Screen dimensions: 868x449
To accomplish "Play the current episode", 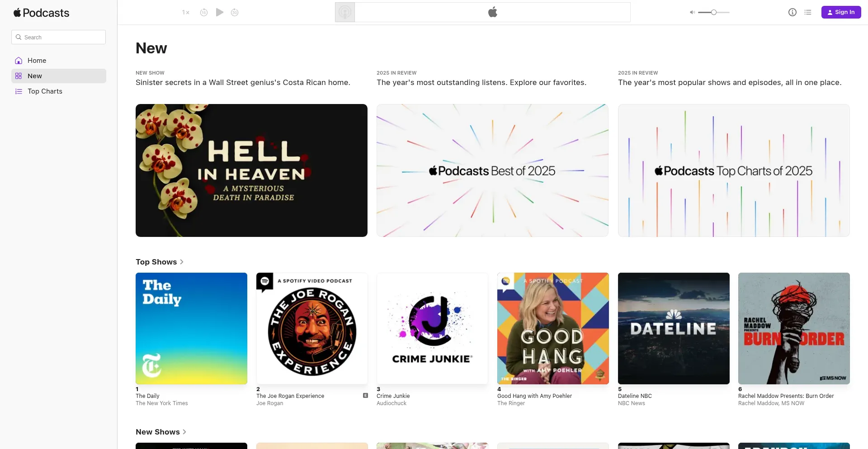I will click(x=220, y=12).
